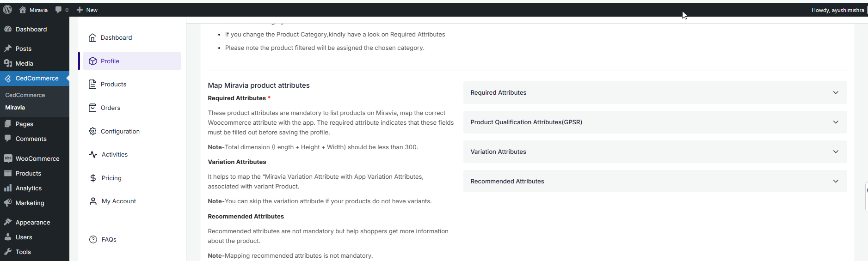Click the 'Marketing' label in sidebar
Image resolution: width=868 pixels, height=261 pixels.
pyautogui.click(x=30, y=203)
